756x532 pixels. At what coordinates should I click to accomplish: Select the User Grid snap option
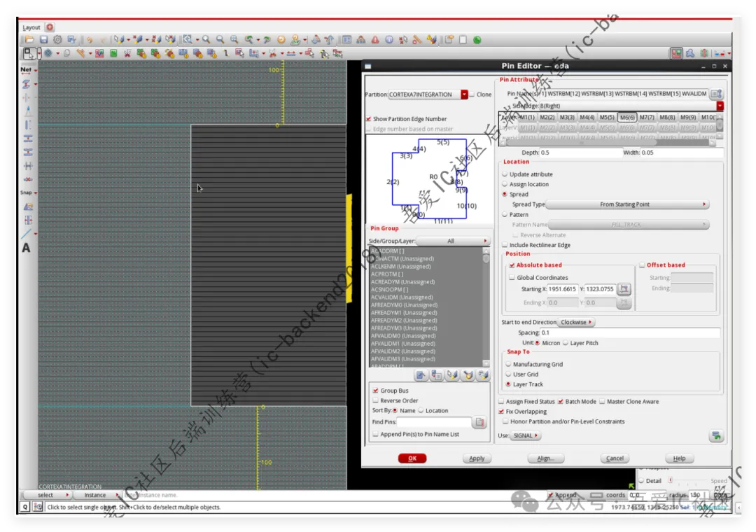pos(508,374)
